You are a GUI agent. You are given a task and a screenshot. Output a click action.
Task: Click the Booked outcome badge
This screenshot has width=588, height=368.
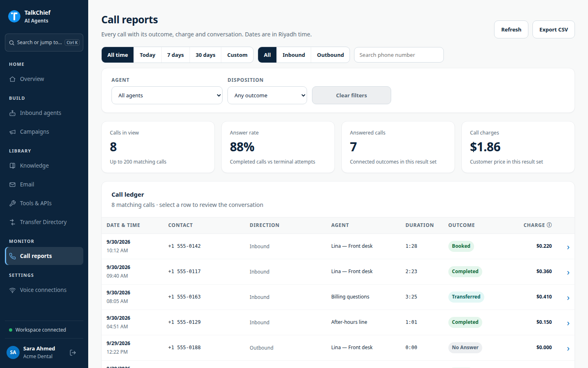tap(461, 246)
